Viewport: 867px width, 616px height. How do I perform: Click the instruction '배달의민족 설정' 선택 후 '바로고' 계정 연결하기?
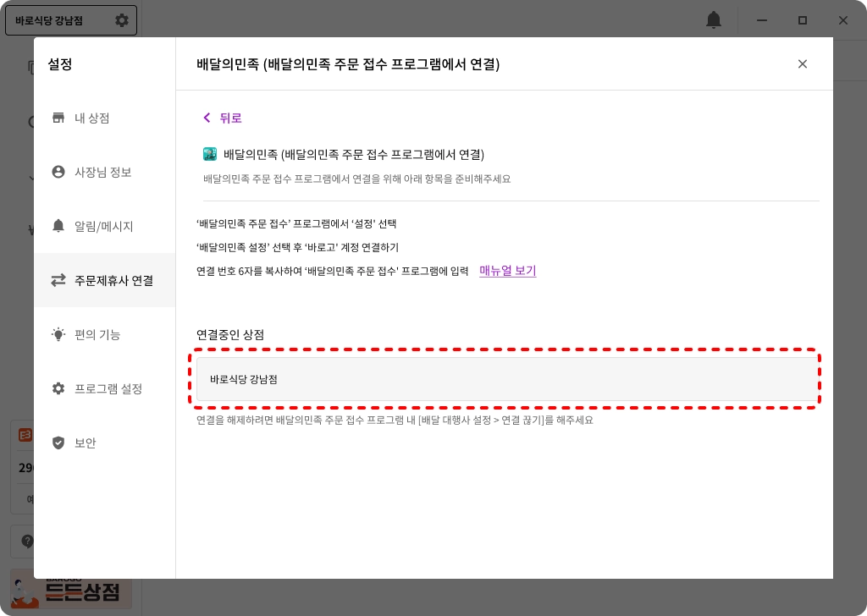pos(297,248)
